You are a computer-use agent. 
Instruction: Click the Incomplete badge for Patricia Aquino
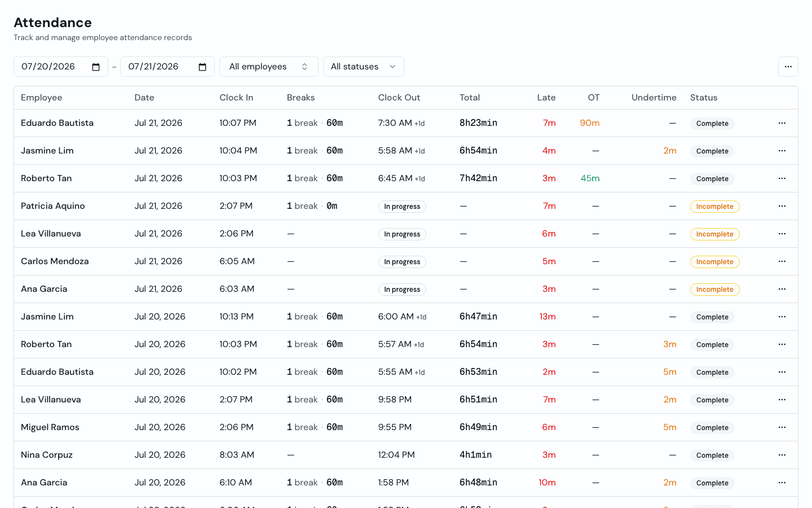coord(714,207)
